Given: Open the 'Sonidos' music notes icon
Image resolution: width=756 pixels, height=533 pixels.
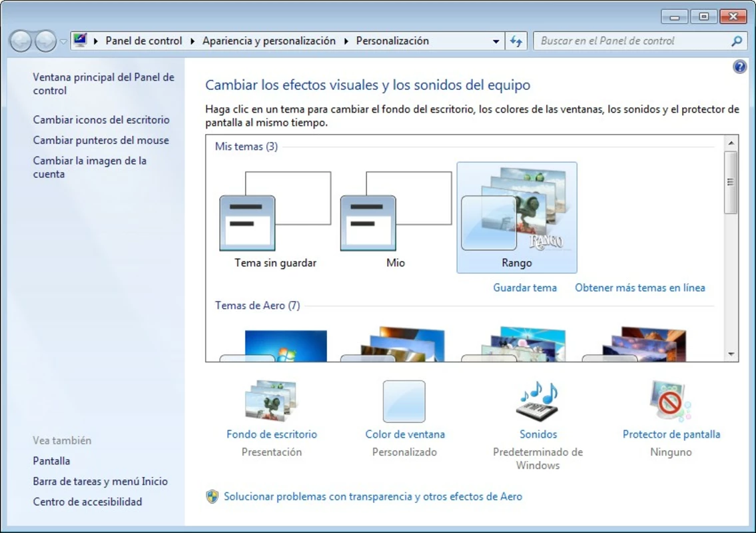Looking at the screenshot, I should click(538, 401).
